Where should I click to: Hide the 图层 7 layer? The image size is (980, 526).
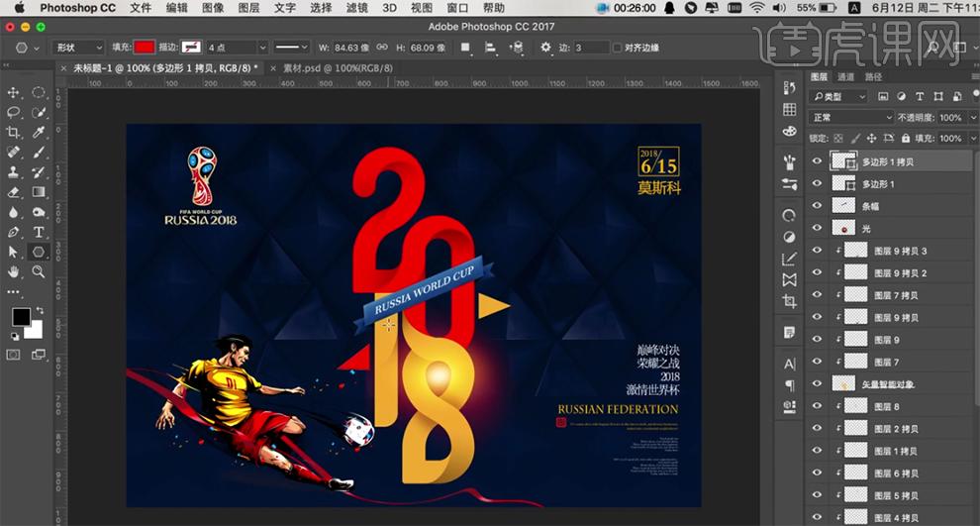[817, 362]
